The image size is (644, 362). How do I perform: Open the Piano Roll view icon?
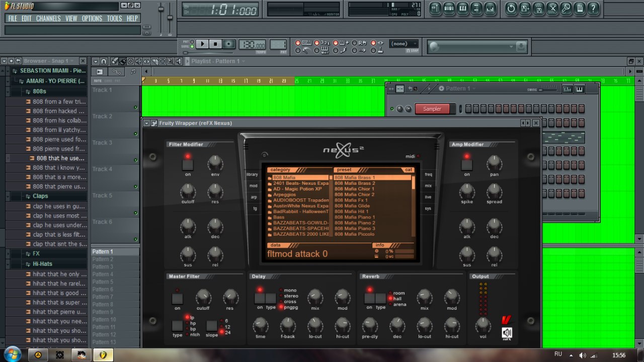(463, 8)
